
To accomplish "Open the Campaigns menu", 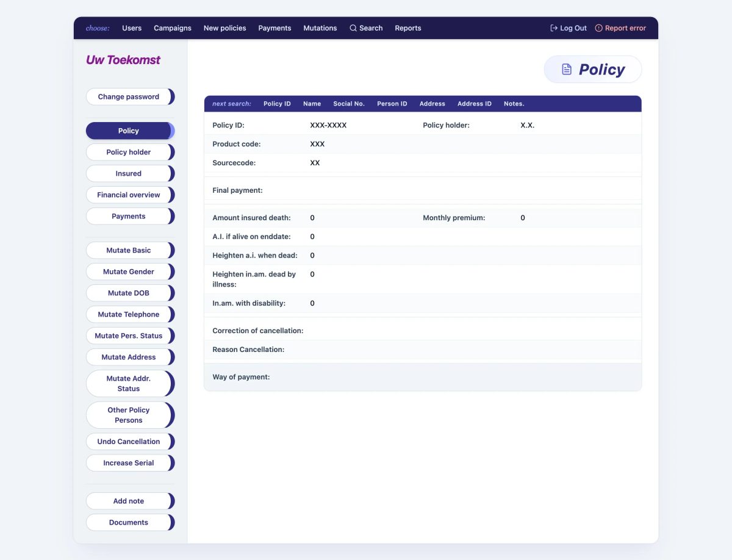I will 173,28.
